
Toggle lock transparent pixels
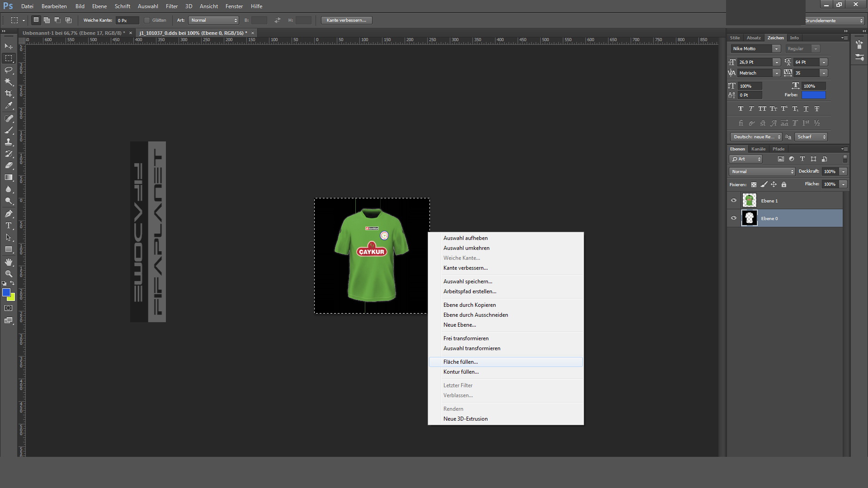754,184
